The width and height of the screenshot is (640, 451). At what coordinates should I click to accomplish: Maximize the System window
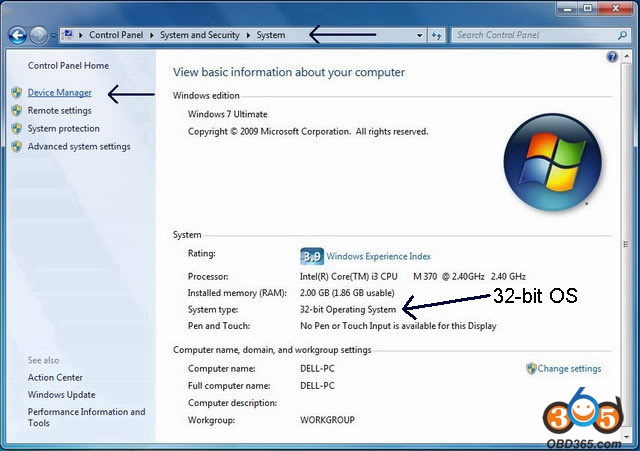click(588, 8)
